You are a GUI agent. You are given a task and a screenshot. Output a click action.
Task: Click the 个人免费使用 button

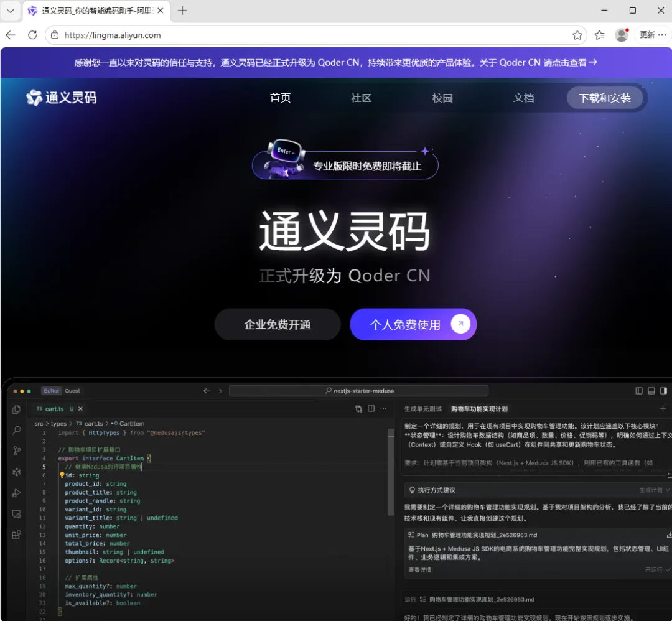(x=413, y=324)
